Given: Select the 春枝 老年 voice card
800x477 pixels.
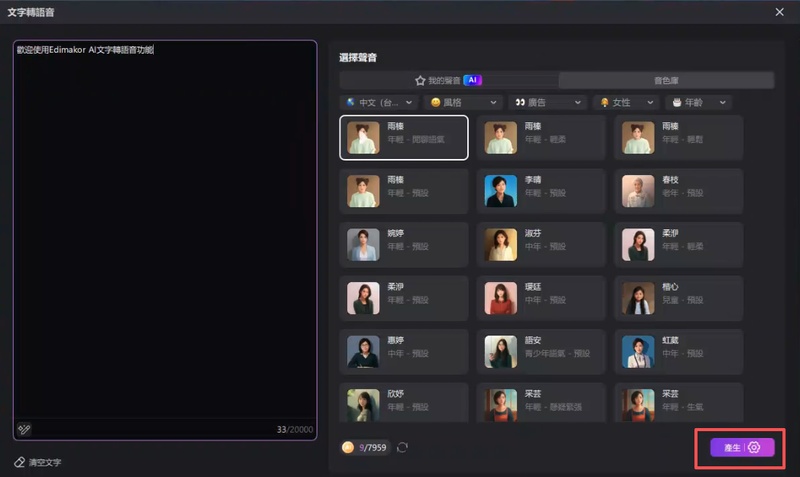Looking at the screenshot, I should pos(678,191).
